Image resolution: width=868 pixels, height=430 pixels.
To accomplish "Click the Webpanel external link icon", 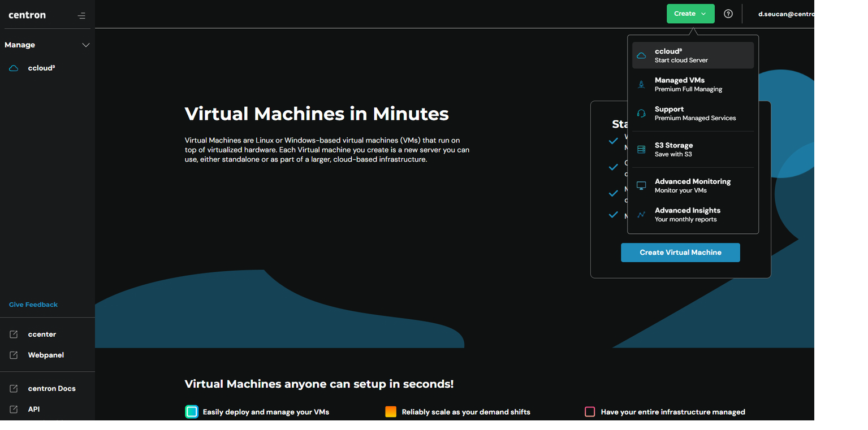I will [x=14, y=355].
